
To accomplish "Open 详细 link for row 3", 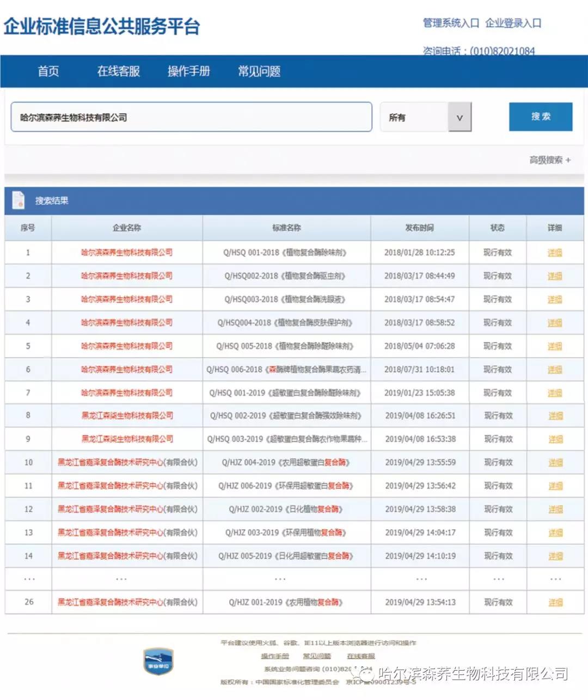I will 555,299.
